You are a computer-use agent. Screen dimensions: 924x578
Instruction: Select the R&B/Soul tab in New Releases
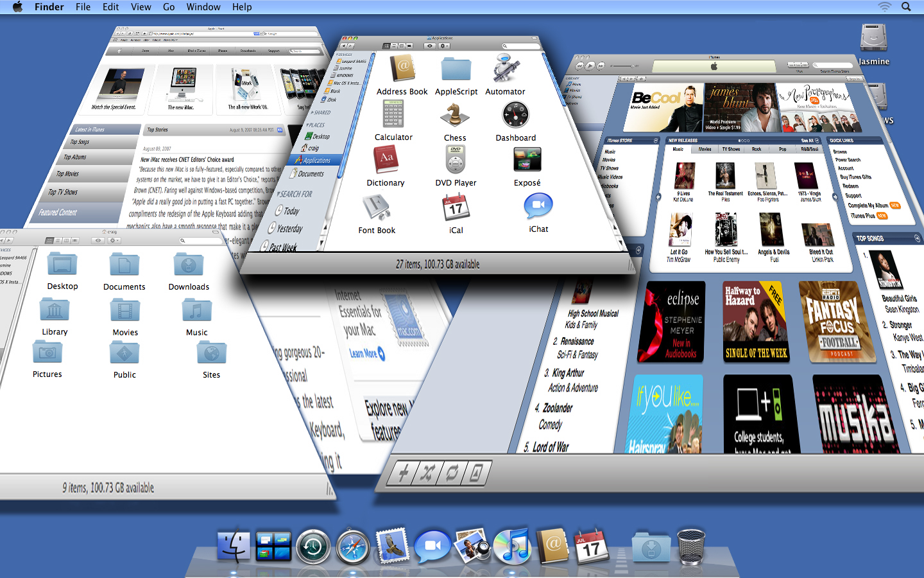coord(809,149)
